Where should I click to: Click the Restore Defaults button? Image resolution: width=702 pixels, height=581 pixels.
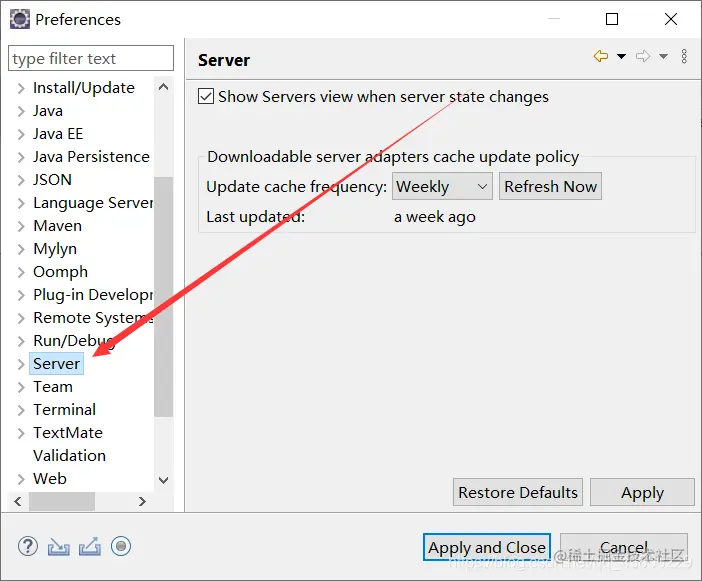pyautogui.click(x=518, y=492)
